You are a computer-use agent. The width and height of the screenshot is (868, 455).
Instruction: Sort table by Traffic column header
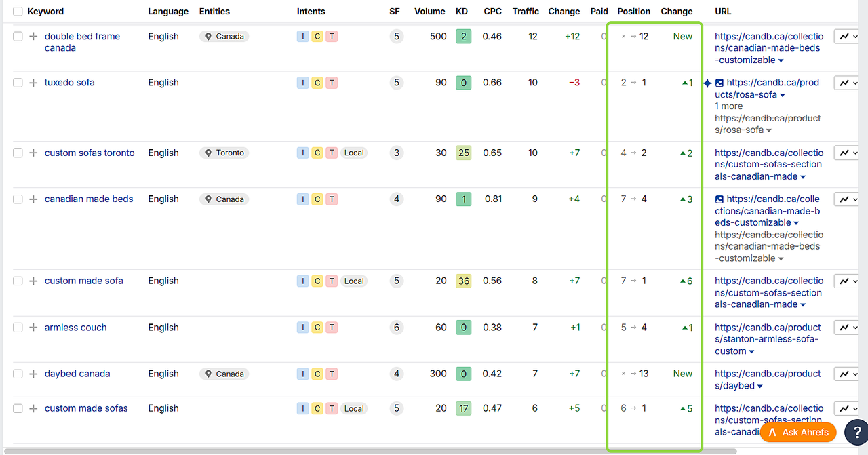point(526,12)
